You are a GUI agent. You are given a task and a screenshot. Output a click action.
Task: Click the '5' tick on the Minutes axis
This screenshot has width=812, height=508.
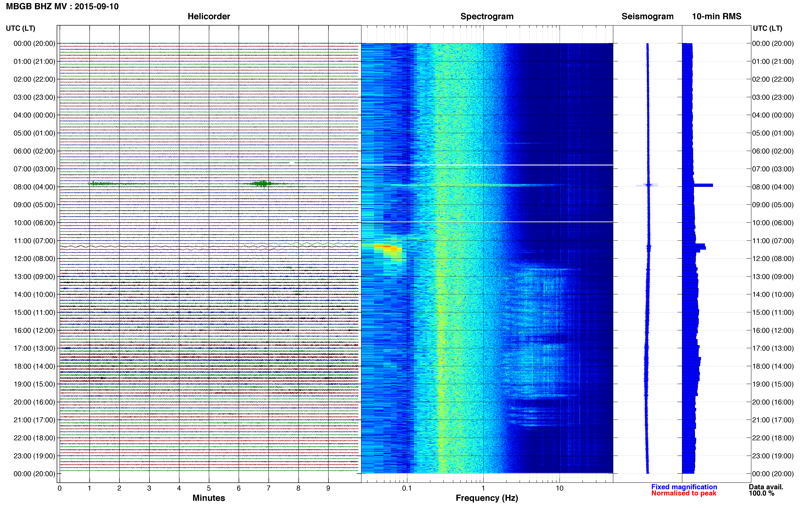[209, 488]
